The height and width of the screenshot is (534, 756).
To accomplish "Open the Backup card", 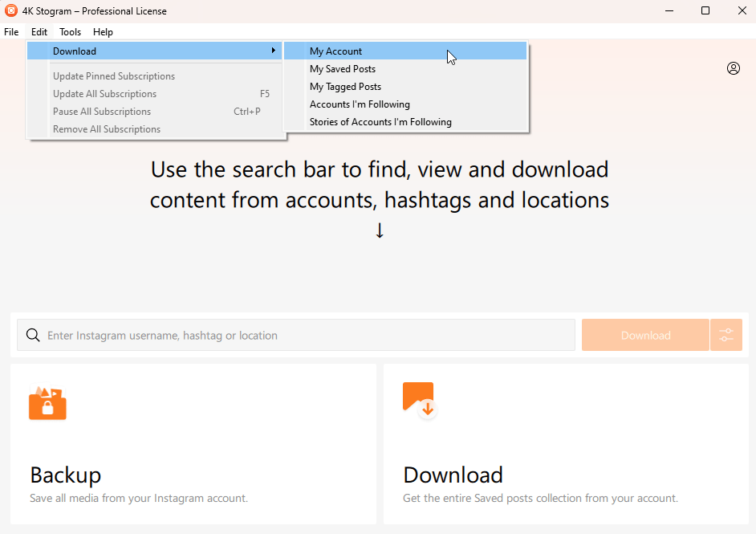I will click(x=193, y=444).
